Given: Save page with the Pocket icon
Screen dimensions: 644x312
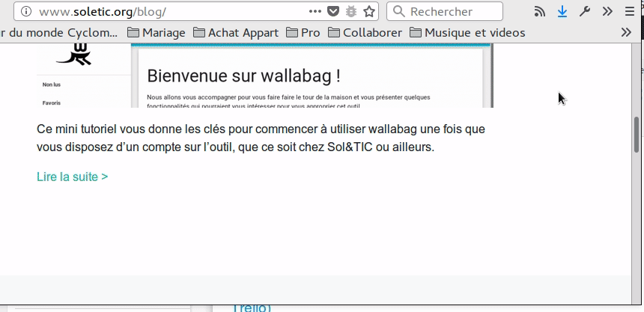Looking at the screenshot, I should pos(333,11).
